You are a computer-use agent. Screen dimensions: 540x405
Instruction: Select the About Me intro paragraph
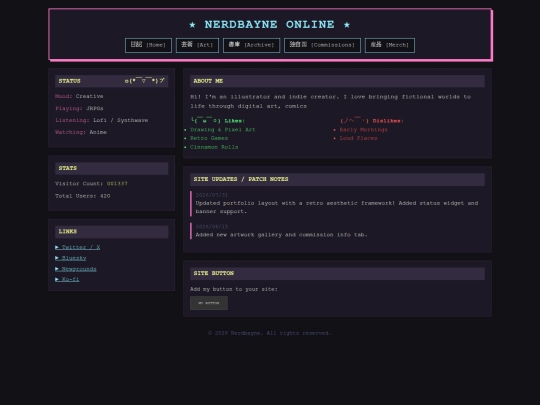coord(331,102)
